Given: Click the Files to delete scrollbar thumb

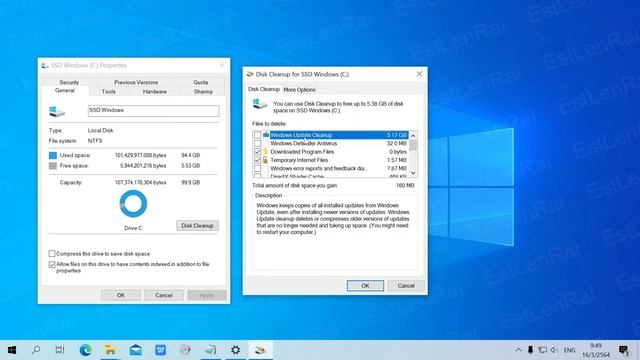Looking at the screenshot, I should tap(413, 146).
